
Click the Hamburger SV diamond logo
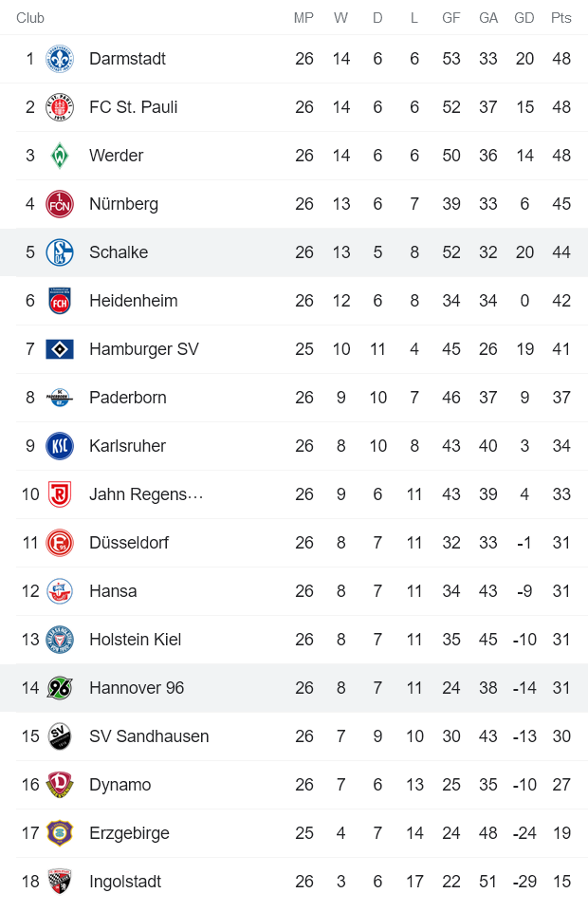59,349
